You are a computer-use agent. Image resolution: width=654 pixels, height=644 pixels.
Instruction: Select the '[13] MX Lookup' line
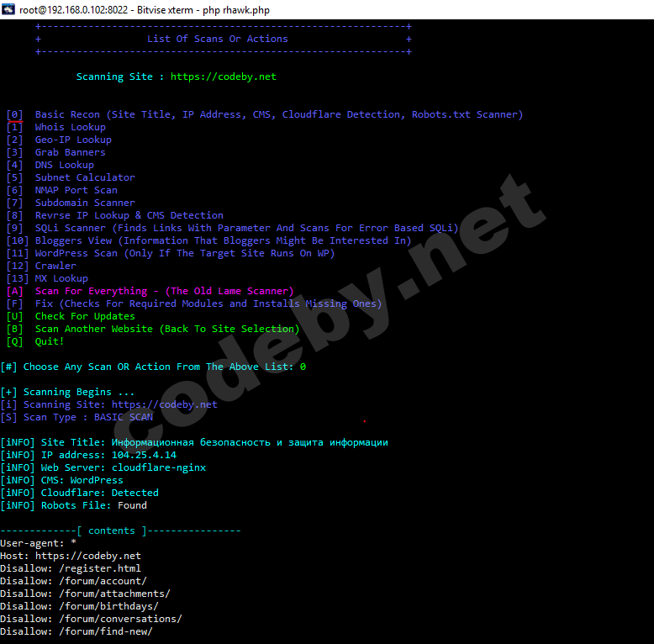47,278
